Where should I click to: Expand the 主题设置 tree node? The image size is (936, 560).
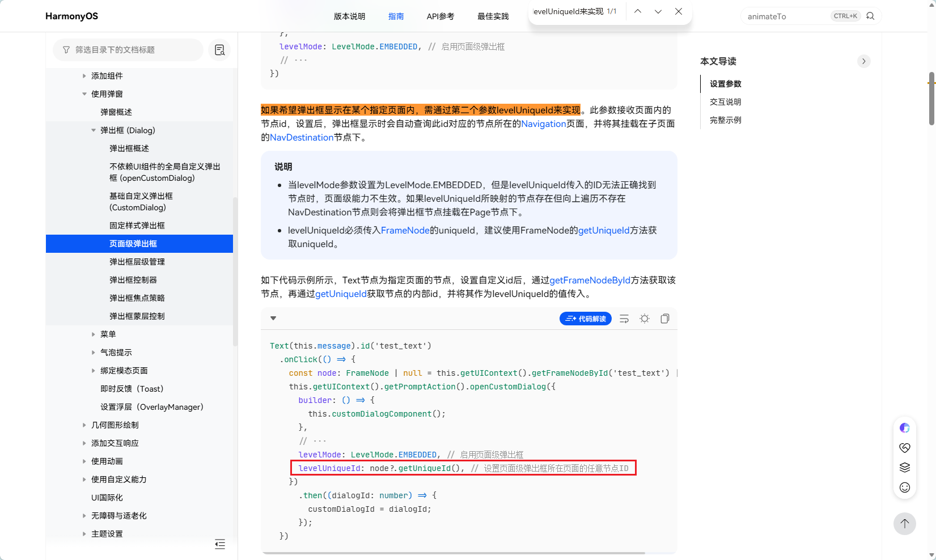tap(84, 534)
